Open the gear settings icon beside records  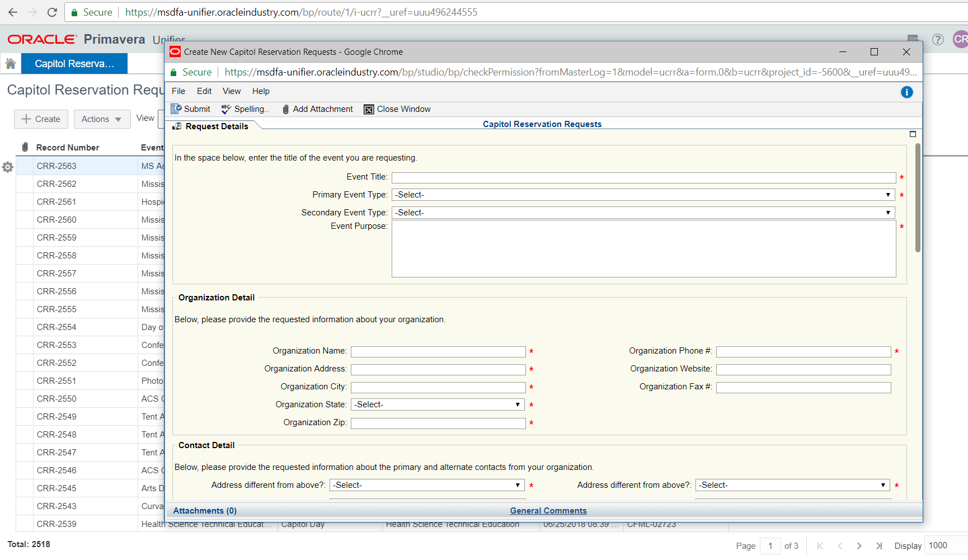8,167
